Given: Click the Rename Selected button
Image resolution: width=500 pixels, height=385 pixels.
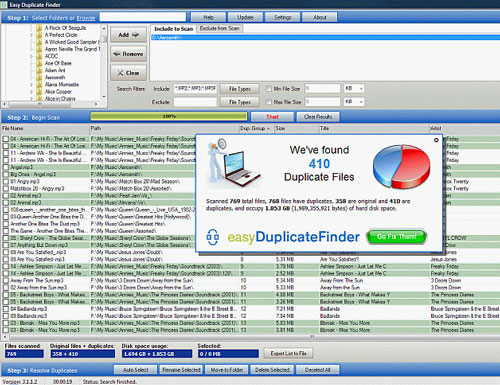Looking at the screenshot, I should coord(181,370).
